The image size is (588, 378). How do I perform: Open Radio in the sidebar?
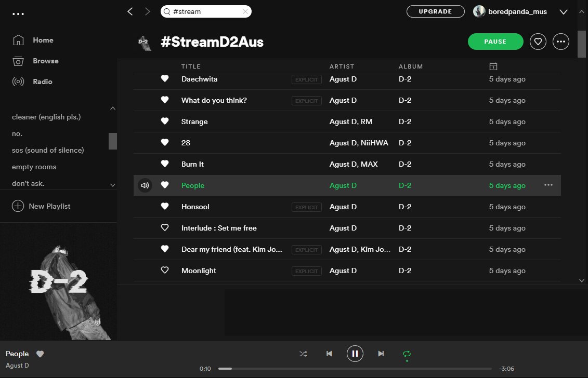(43, 82)
